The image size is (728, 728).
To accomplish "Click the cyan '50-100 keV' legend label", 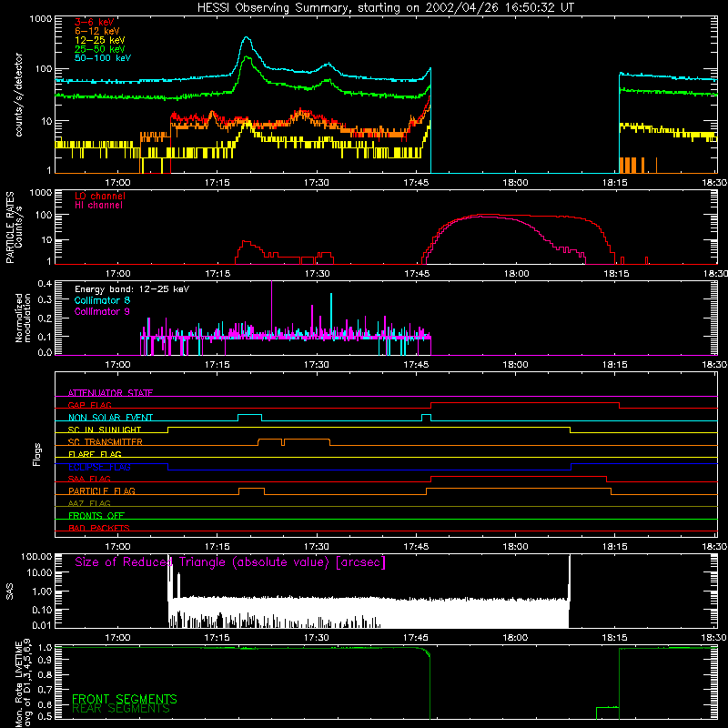I will 103,58.
